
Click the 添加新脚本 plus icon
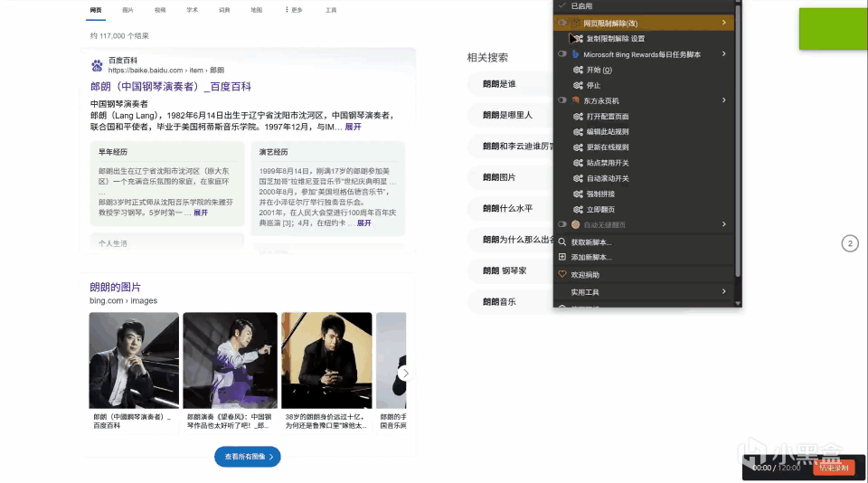(x=561, y=257)
